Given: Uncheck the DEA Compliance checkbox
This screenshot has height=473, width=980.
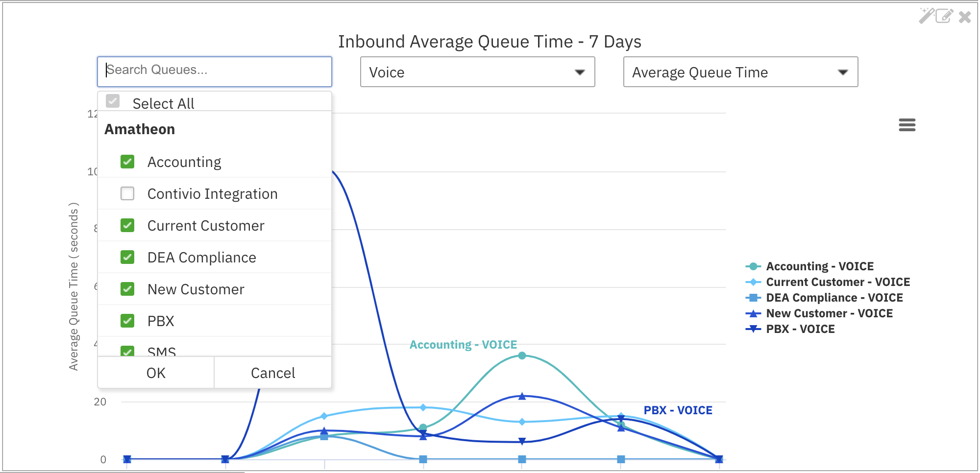Looking at the screenshot, I should 127,258.
